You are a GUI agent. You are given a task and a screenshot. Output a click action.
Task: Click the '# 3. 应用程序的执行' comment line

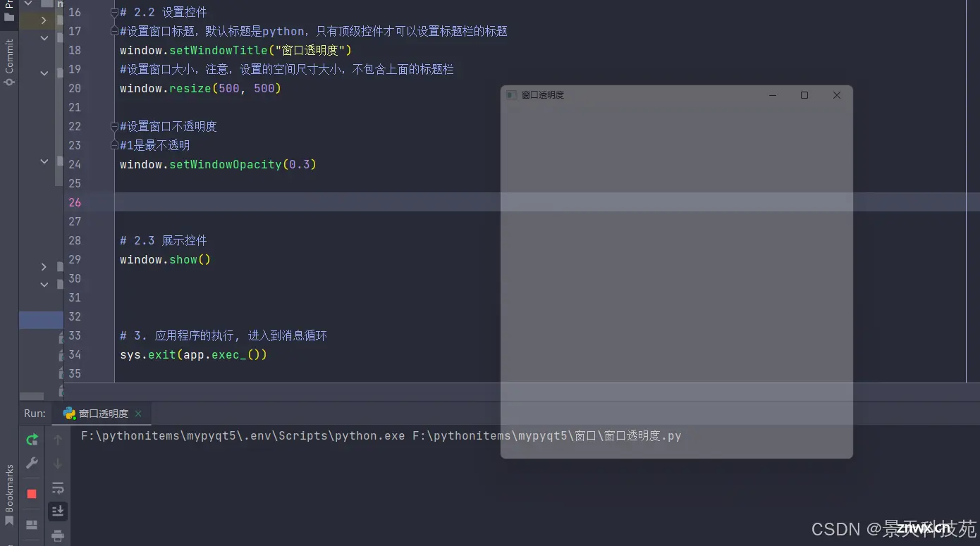click(223, 335)
